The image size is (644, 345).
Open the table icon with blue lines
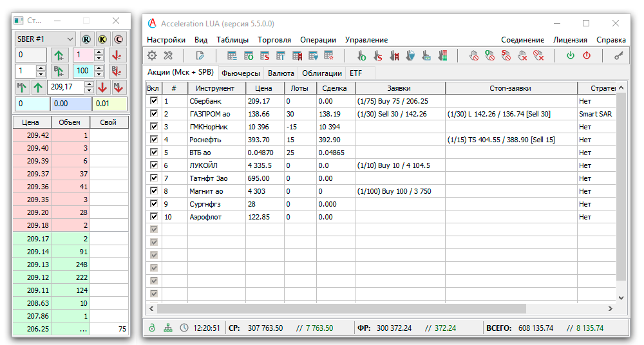(232, 55)
